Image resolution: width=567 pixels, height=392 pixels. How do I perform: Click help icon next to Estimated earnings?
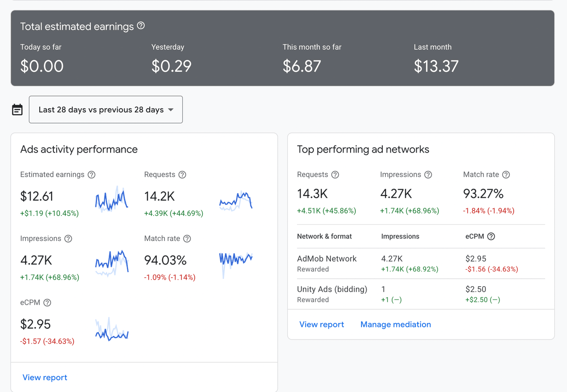tap(92, 175)
